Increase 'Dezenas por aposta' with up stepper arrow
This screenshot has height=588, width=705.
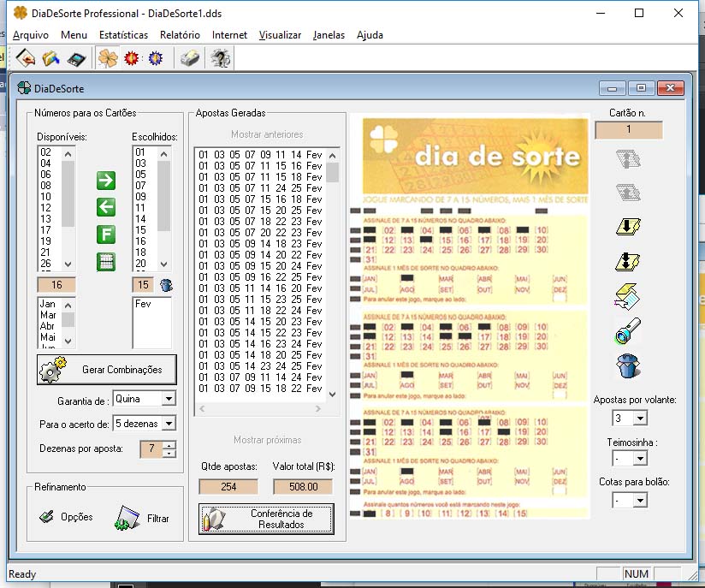coord(170,445)
